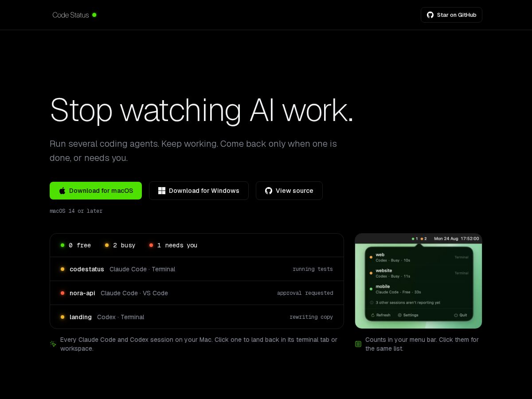Click the cursor-click icon beside the sessions caption
532x399 pixels.
(x=53, y=344)
